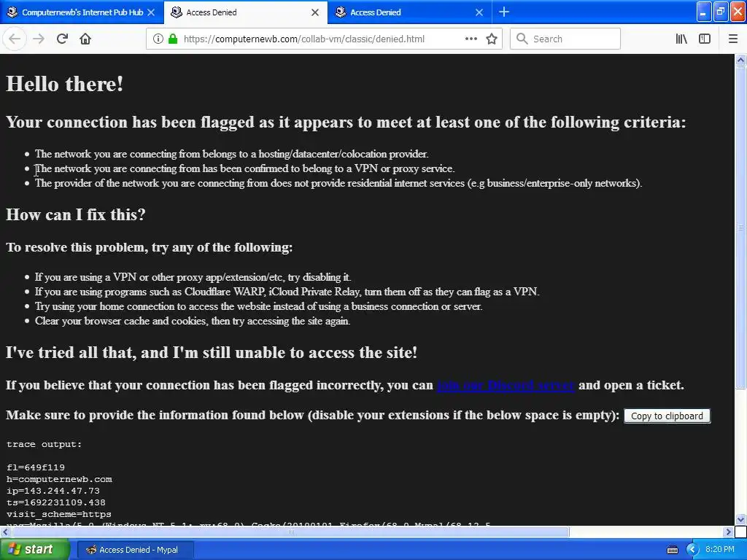Viewport: 747px width, 560px height.
Task: Switch to Computernewb's Internet Pub Hub tab
Action: [82, 12]
